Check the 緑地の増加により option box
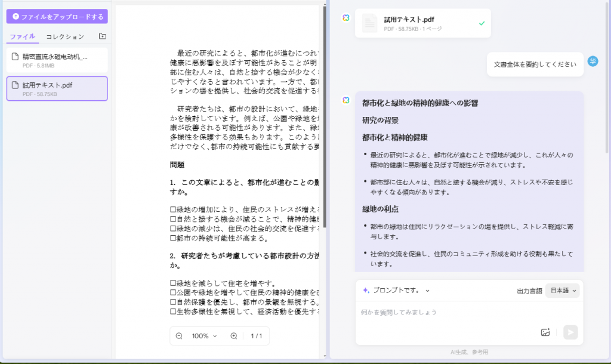This screenshot has height=364, width=611. pos(173,209)
